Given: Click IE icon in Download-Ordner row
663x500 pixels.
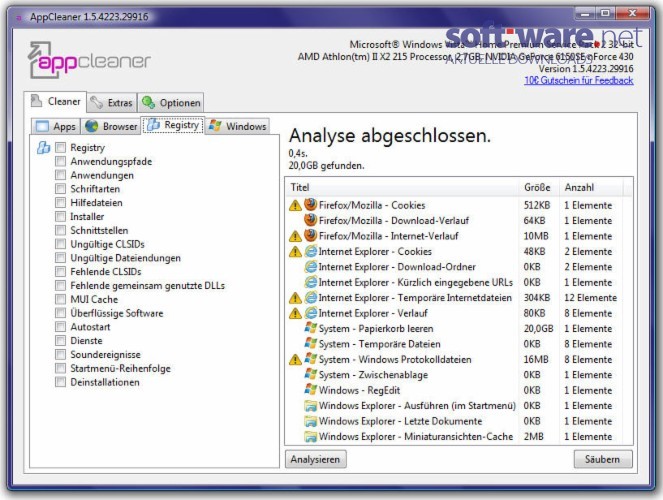Looking at the screenshot, I should (x=311, y=267).
